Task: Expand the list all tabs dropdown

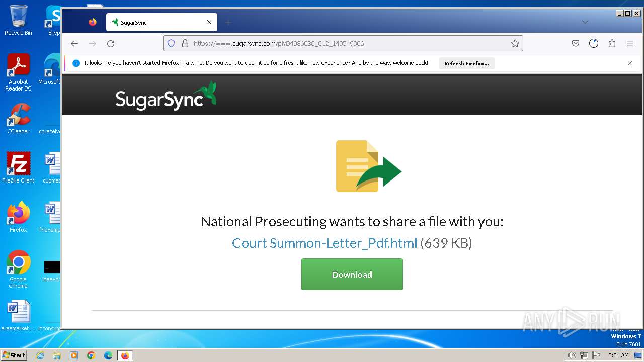Action: 585,22
